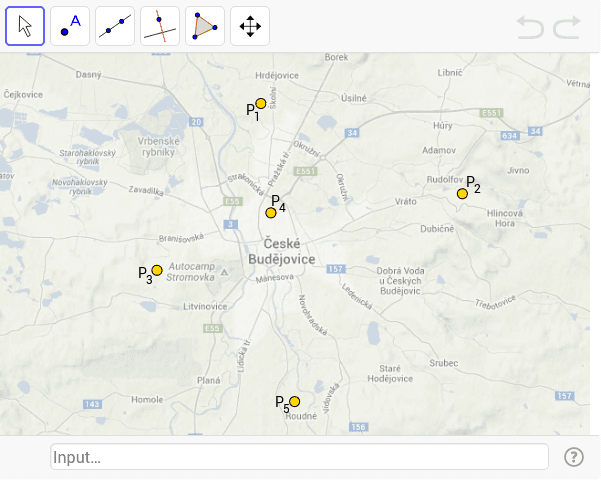Select yellow point P2 near Rudolfov
The width and height of the screenshot is (601, 480).
(x=462, y=194)
